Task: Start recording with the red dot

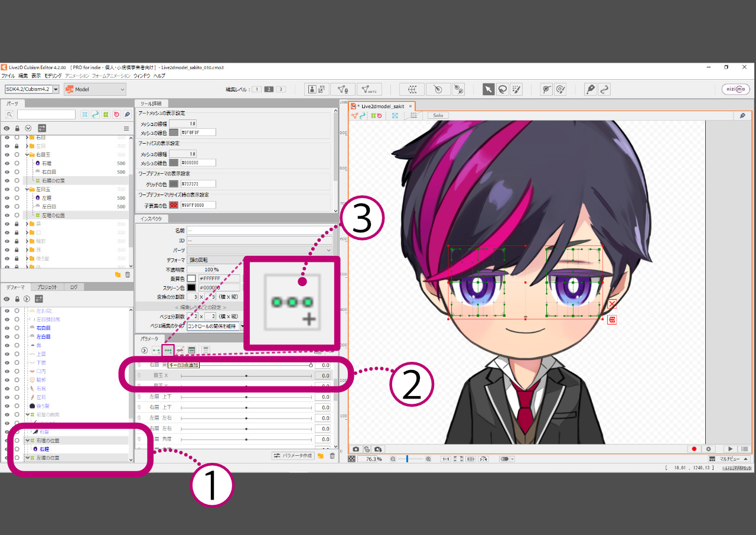Action: tap(695, 449)
